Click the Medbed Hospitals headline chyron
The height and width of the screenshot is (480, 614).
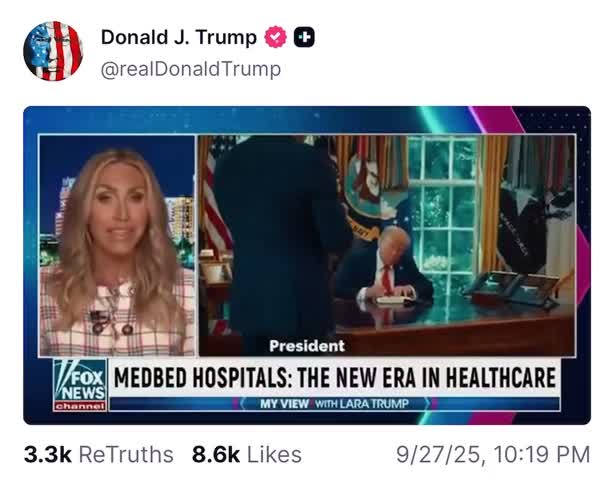click(x=334, y=377)
